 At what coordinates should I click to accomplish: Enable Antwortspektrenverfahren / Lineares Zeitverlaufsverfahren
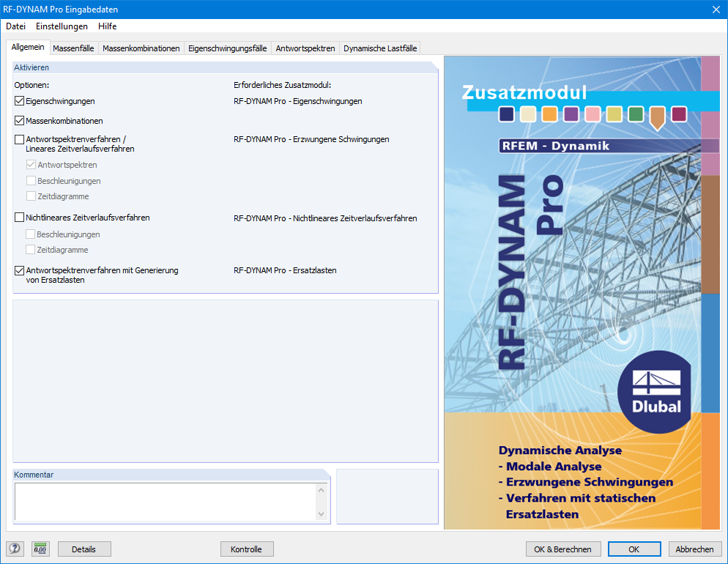(19, 139)
